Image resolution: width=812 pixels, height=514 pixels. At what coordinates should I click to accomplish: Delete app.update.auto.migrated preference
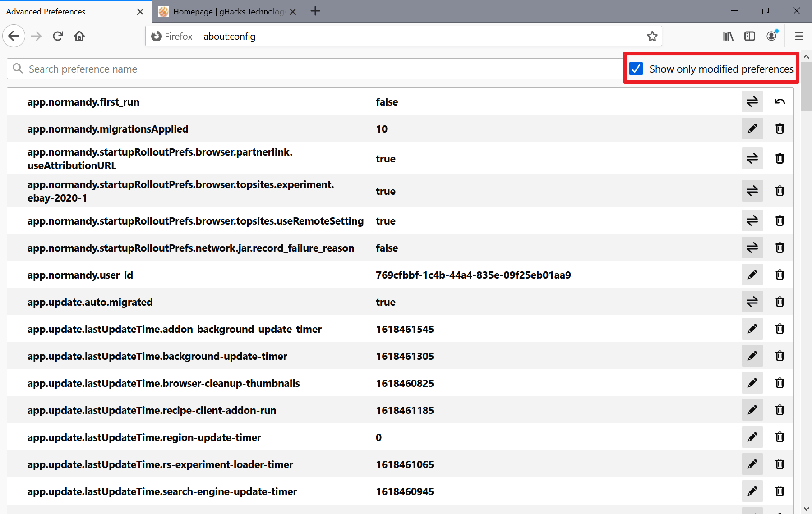[x=780, y=302]
